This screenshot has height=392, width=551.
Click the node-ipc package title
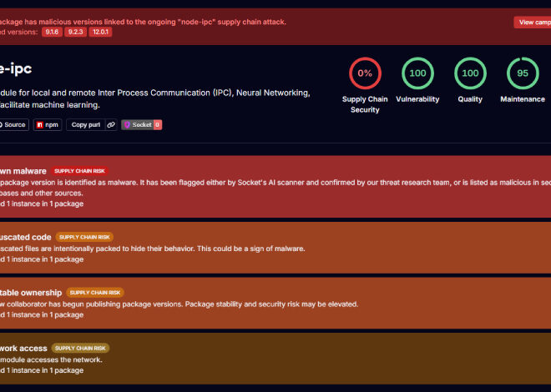(x=16, y=68)
